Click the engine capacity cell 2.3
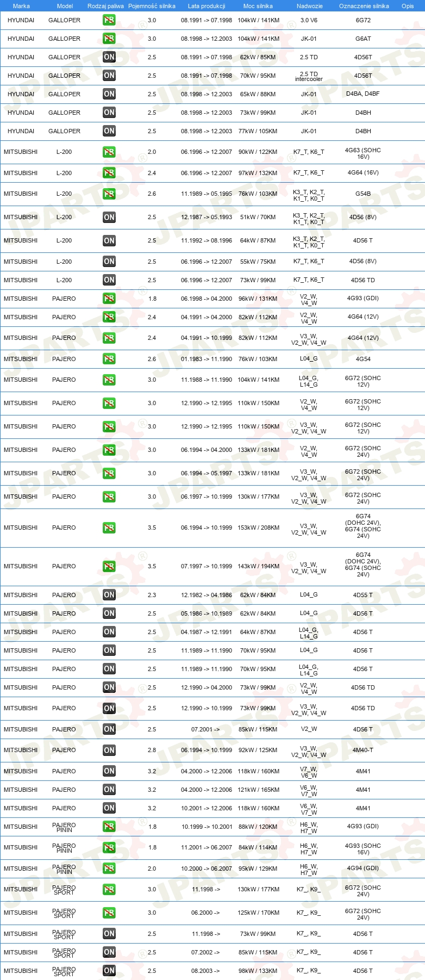Screen dimensions: 425x980 152,595
